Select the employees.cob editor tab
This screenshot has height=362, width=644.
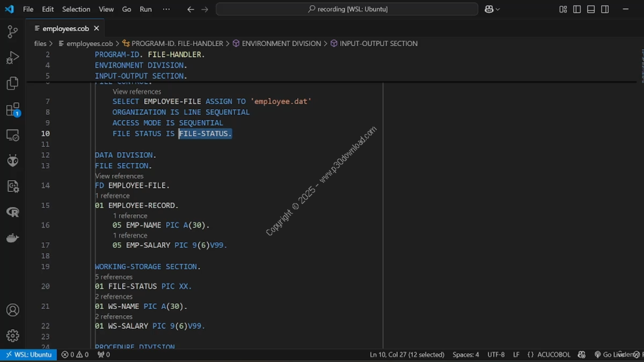66,28
